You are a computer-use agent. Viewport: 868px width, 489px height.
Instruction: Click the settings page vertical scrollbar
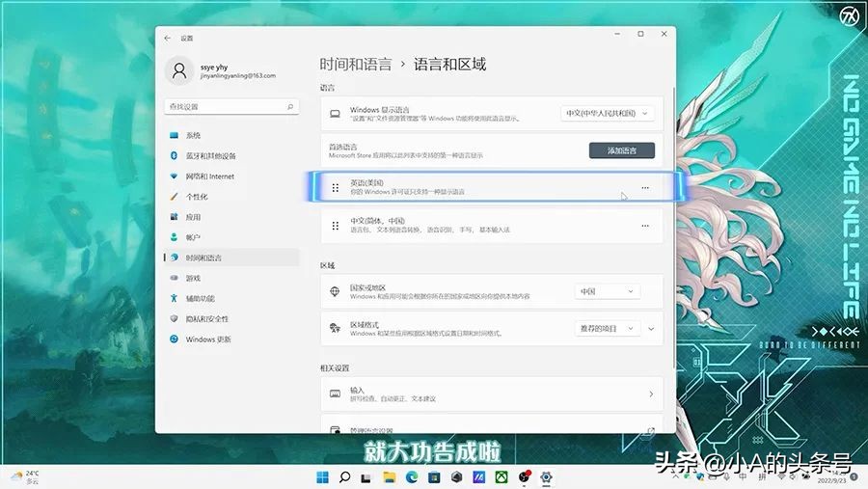tap(674, 227)
